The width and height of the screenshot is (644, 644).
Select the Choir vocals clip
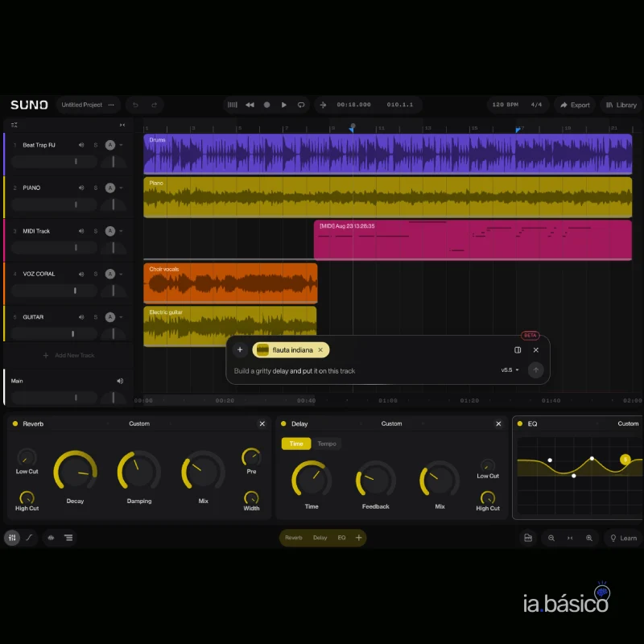230,283
